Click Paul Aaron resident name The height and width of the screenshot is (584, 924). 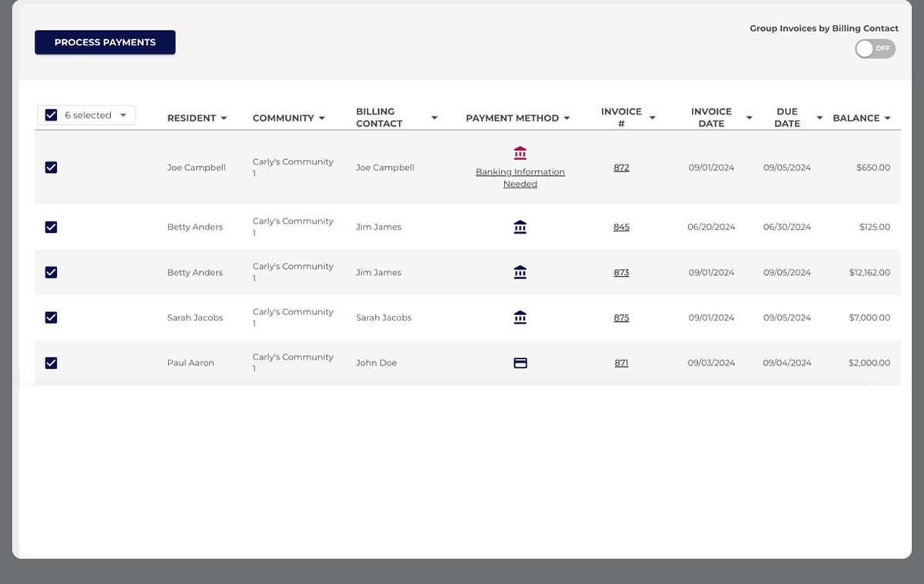(191, 363)
